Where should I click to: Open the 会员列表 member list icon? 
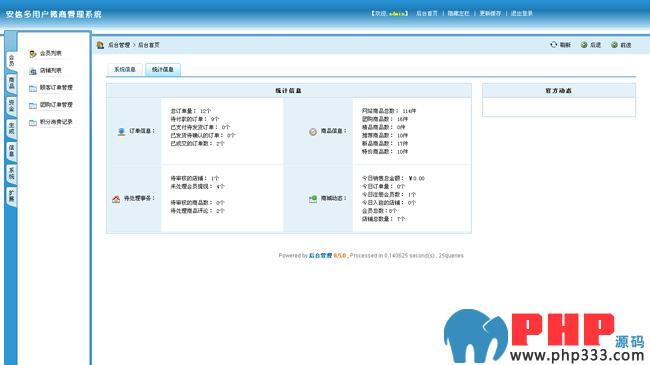coord(33,54)
